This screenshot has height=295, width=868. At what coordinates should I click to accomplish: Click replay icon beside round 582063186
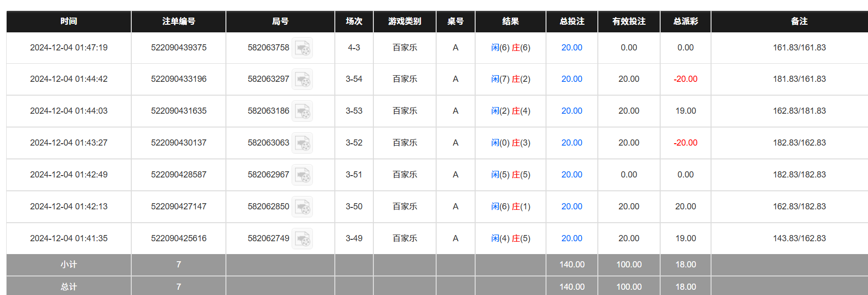click(302, 111)
